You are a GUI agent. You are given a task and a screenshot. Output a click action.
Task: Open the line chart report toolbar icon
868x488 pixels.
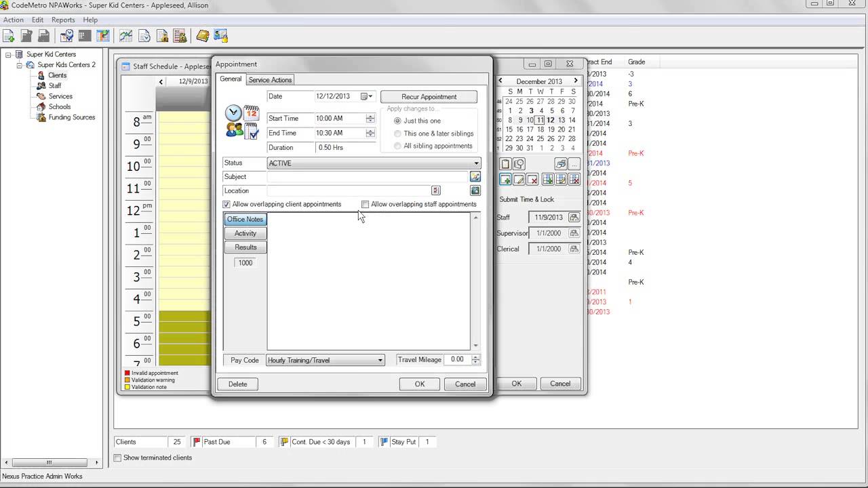coord(126,36)
